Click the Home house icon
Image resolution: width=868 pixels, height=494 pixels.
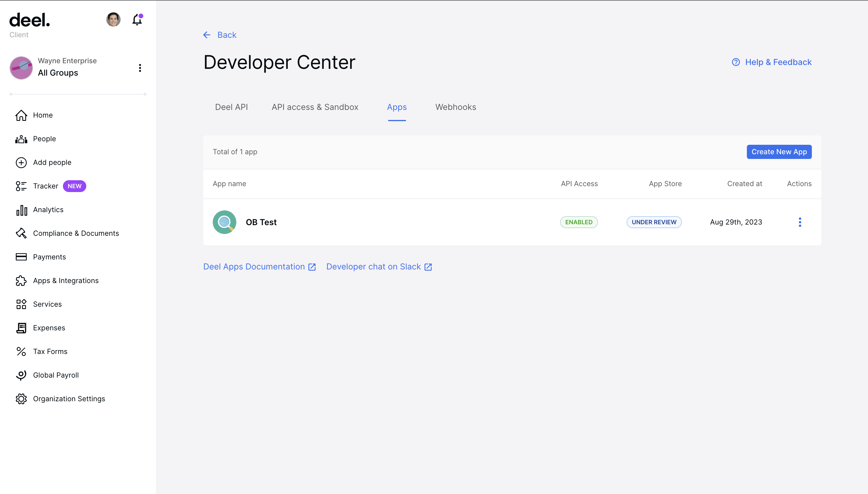tap(21, 115)
